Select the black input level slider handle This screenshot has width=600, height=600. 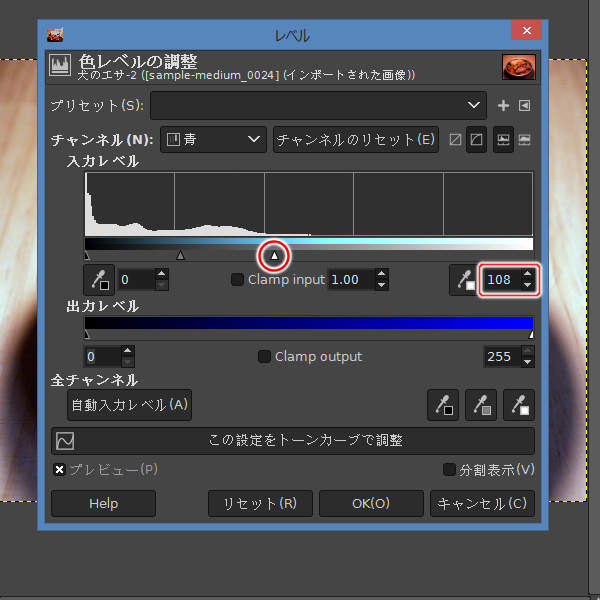click(87, 255)
